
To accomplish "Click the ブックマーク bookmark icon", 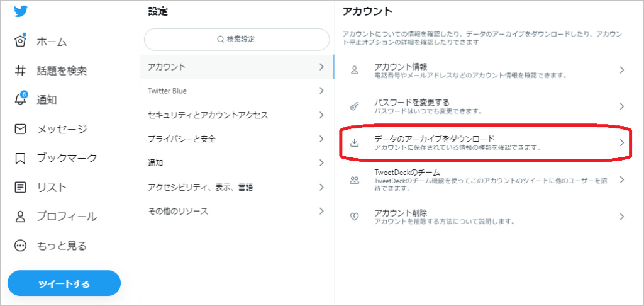I will coord(21,158).
